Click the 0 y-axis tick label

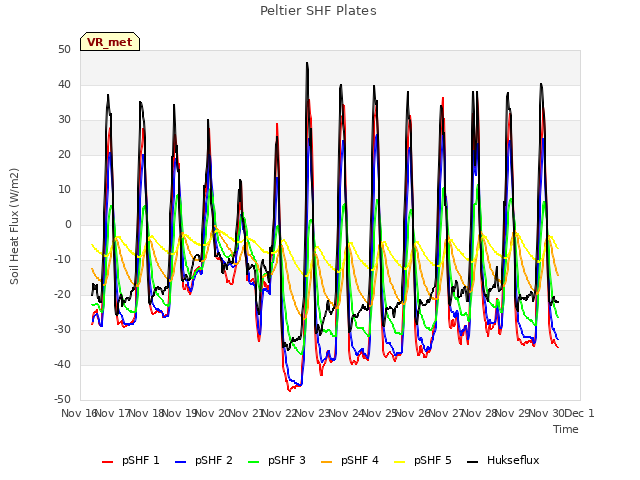point(68,224)
